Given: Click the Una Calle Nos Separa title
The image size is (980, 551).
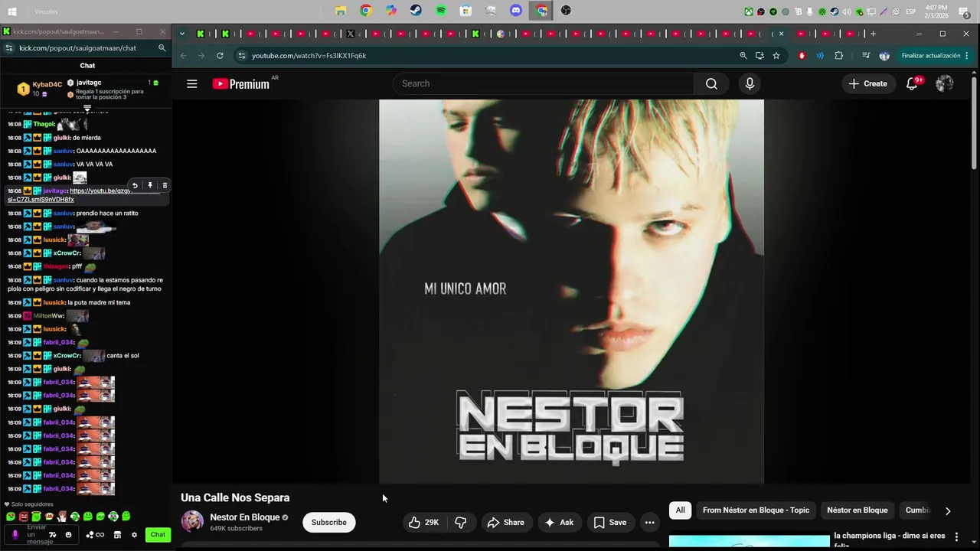Looking at the screenshot, I should (x=235, y=498).
